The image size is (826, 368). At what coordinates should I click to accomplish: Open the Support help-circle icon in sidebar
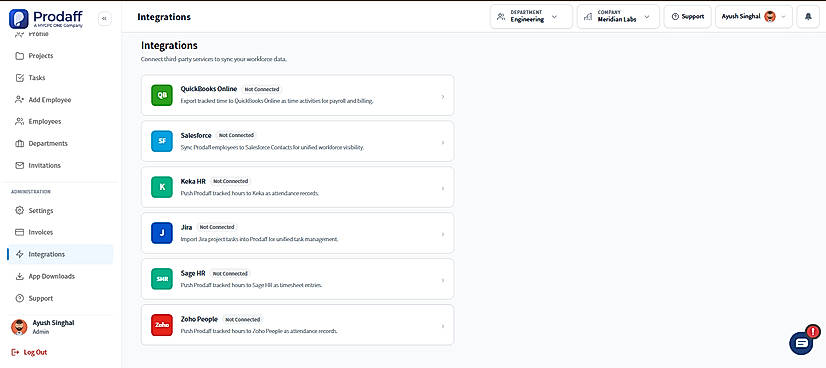pyautogui.click(x=19, y=299)
